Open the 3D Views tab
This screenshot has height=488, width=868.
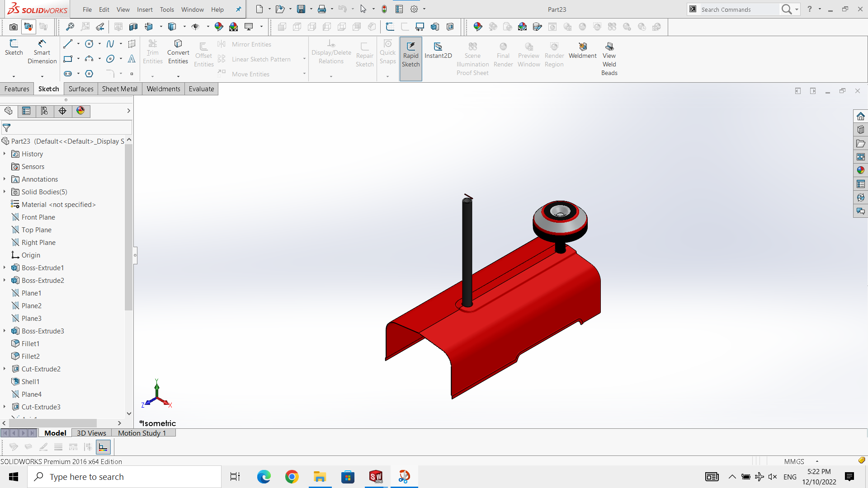91,433
